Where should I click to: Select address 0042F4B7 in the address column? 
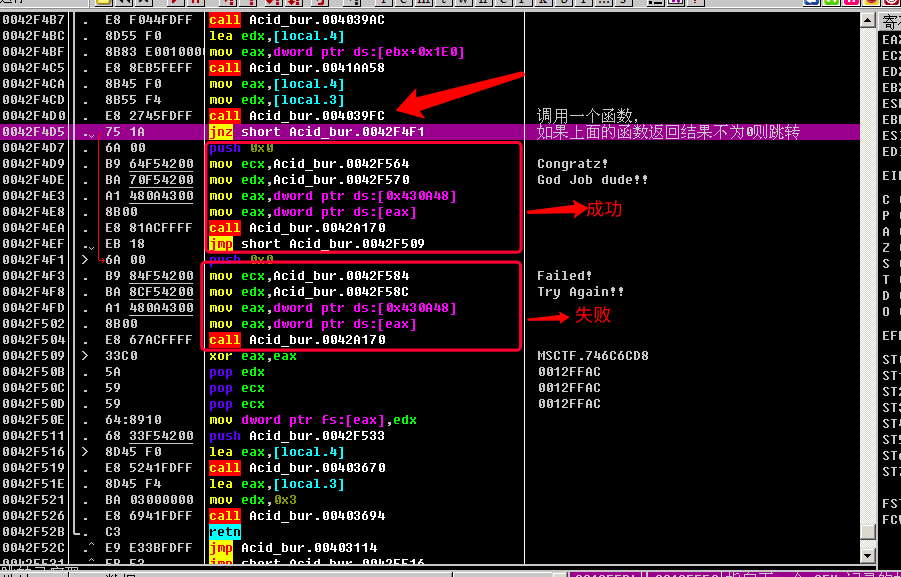click(34, 20)
